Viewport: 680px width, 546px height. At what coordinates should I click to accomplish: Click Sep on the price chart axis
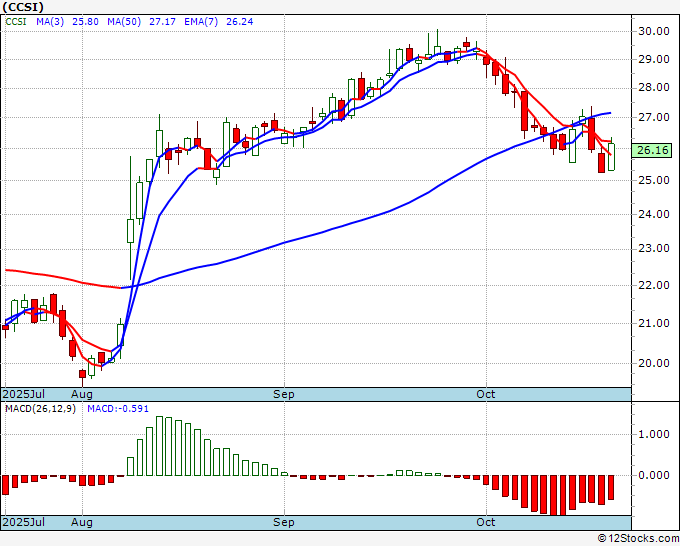284,394
